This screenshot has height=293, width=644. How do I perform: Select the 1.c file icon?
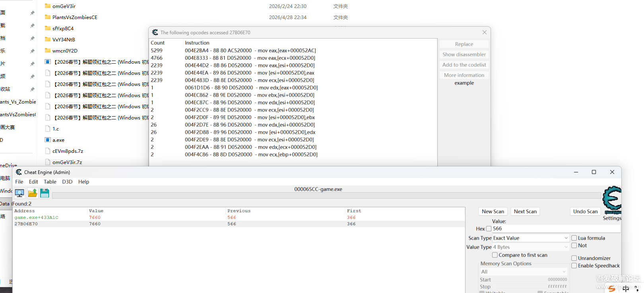click(48, 129)
